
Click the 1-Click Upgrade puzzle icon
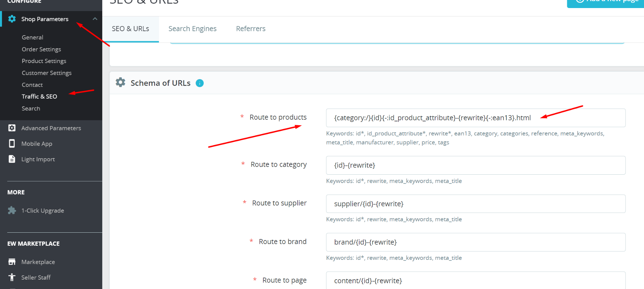point(12,211)
